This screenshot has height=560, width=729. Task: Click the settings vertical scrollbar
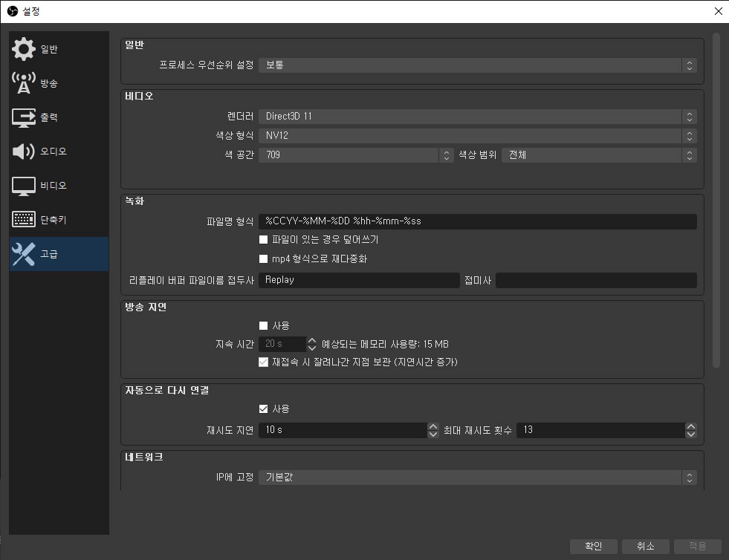tap(716, 200)
